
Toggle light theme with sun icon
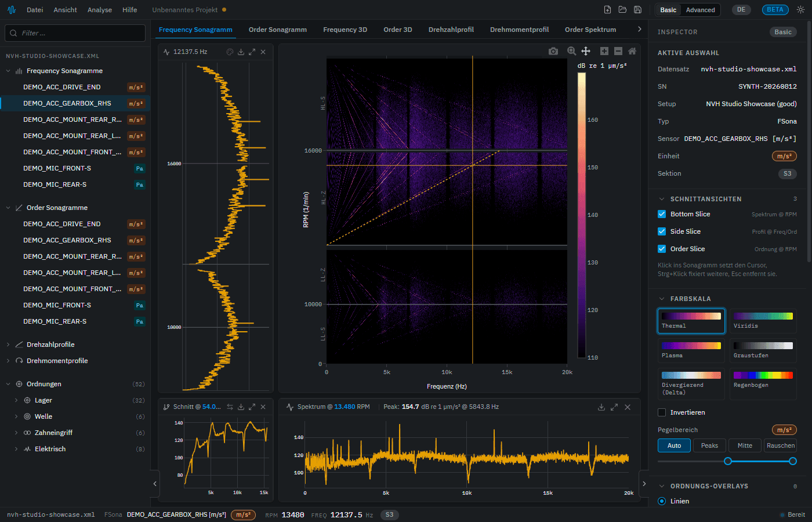tap(800, 10)
